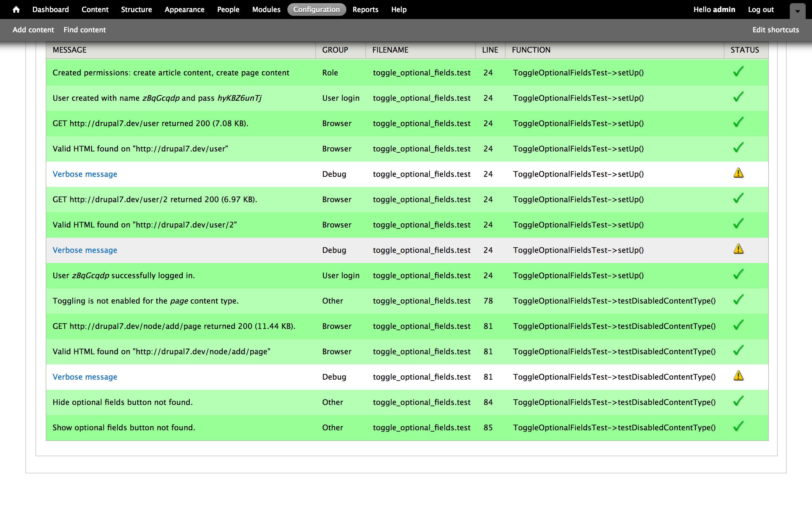Toggle the shortcut drawer arrow beside Log out
Screen dimensions: 812x507
click(x=798, y=11)
